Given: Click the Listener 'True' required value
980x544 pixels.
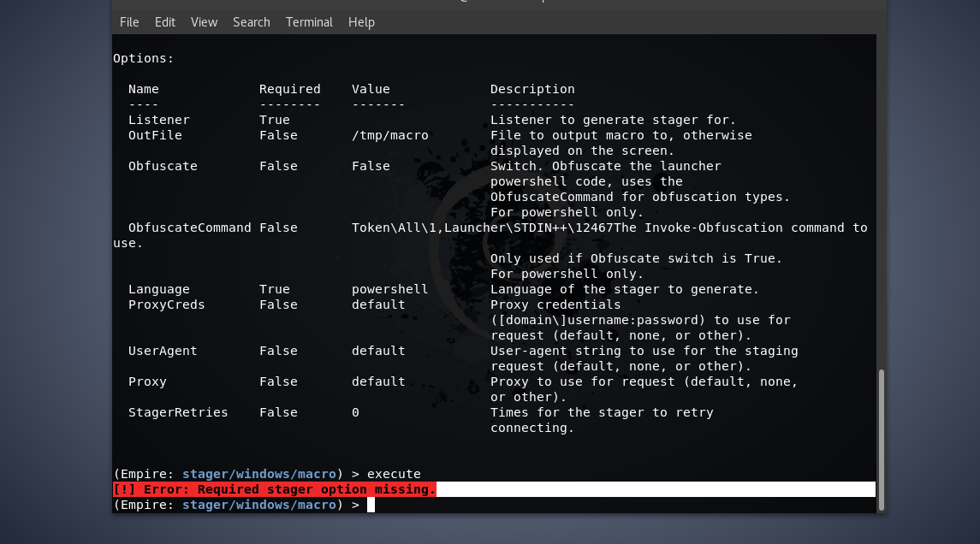Looking at the screenshot, I should coord(275,119).
